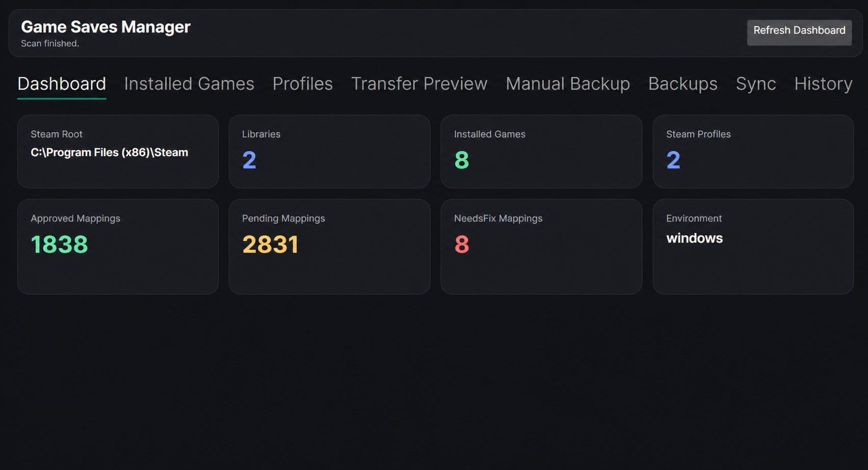Viewport: 868px width, 470px height.
Task: Click the Pending Mappings label
Action: [x=283, y=218]
